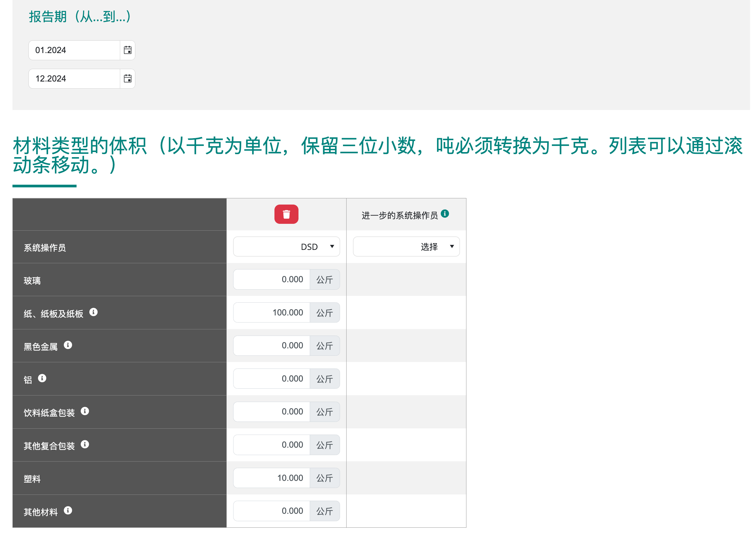
Task: Click the 塑料 row label
Action: click(x=32, y=479)
